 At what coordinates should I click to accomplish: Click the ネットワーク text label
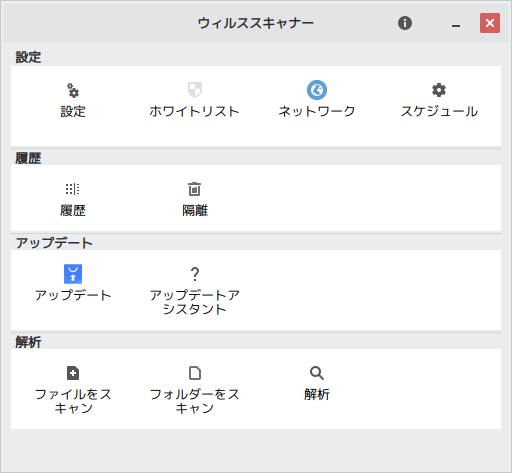click(x=317, y=111)
